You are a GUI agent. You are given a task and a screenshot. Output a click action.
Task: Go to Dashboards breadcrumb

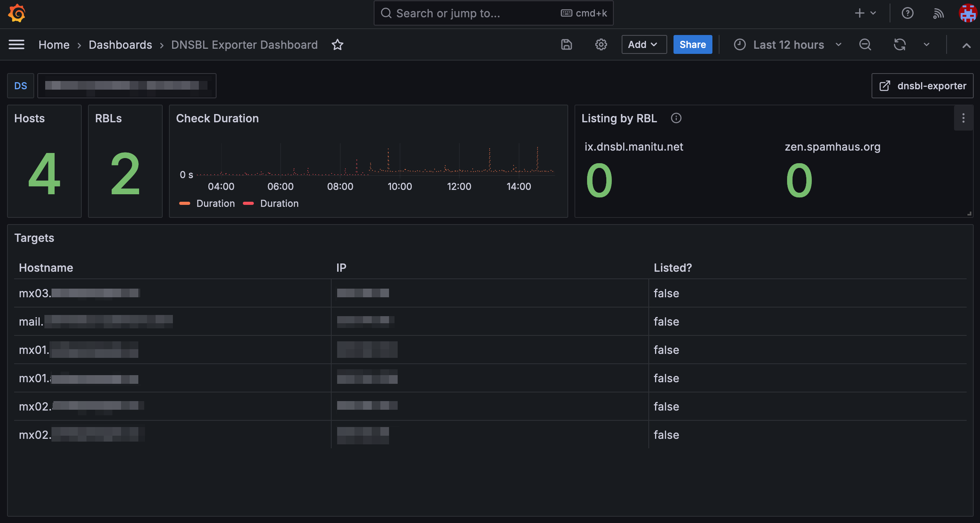(120, 45)
